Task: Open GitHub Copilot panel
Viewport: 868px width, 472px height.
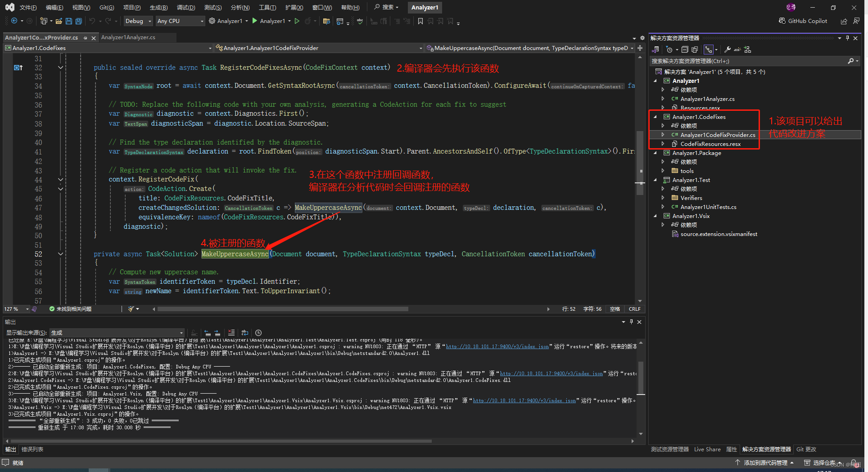Action: 803,21
